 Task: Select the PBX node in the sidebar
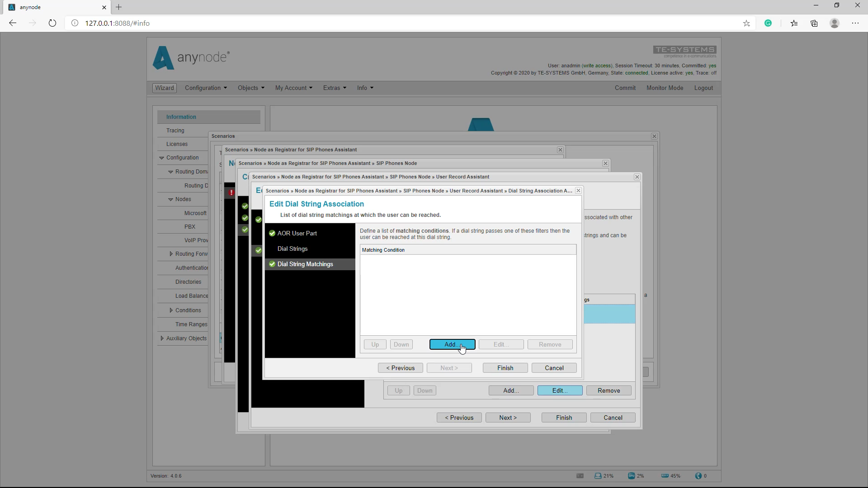pos(190,227)
